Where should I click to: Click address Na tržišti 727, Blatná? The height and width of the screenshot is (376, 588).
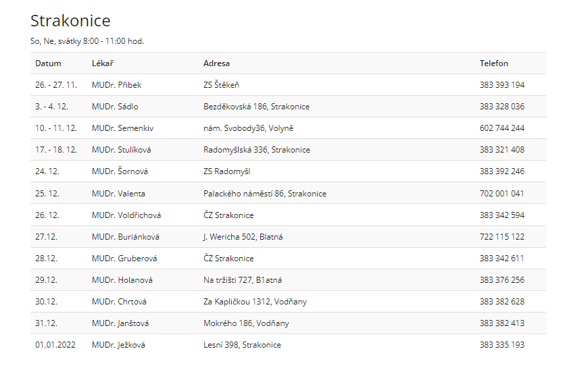click(243, 280)
